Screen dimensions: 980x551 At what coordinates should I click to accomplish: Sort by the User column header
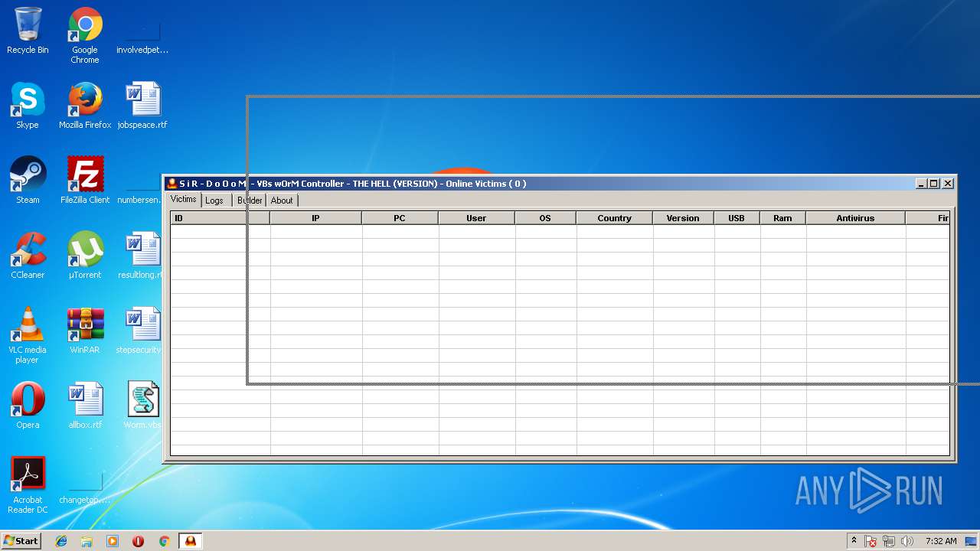pos(476,218)
